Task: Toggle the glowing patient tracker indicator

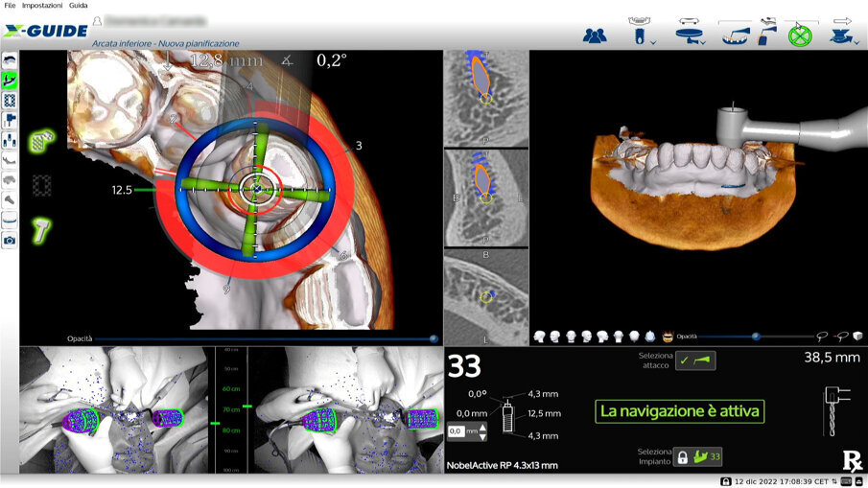Action: coord(41,141)
